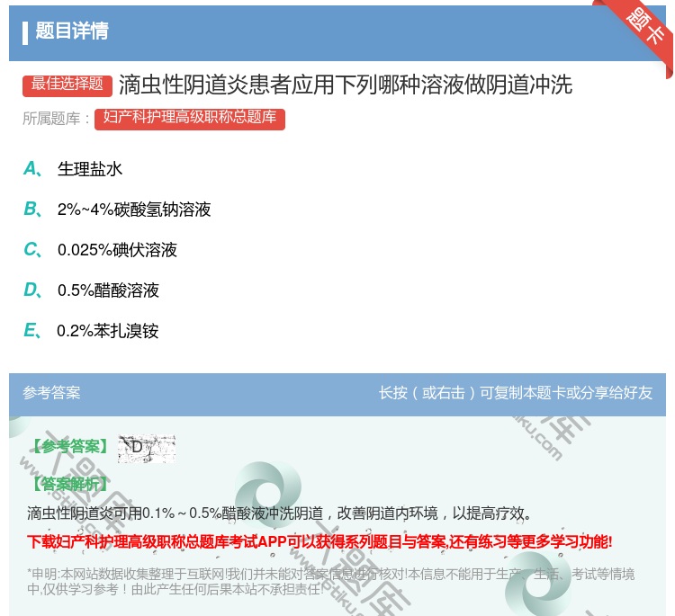Click the 【答案解析】 green label

tap(70, 484)
